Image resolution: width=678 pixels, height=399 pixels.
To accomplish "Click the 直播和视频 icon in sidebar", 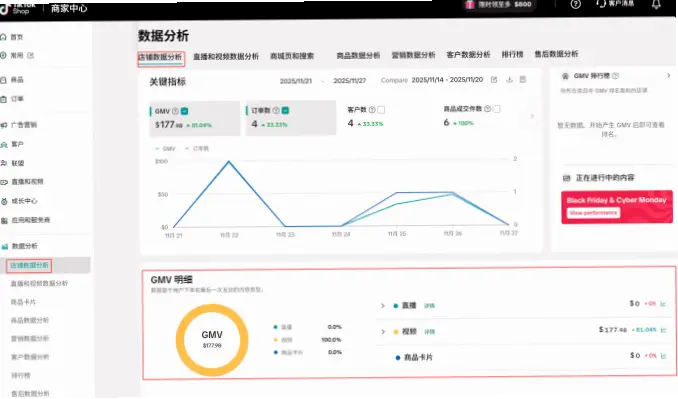I will tap(4, 182).
